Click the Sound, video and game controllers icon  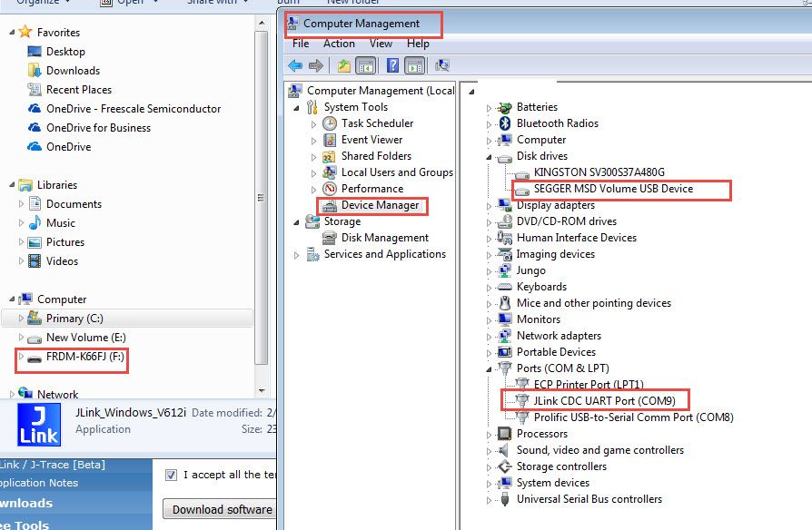click(503, 450)
